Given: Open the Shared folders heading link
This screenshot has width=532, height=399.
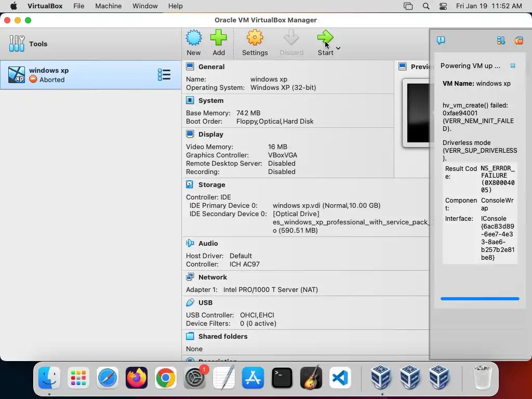Looking at the screenshot, I should [222, 336].
